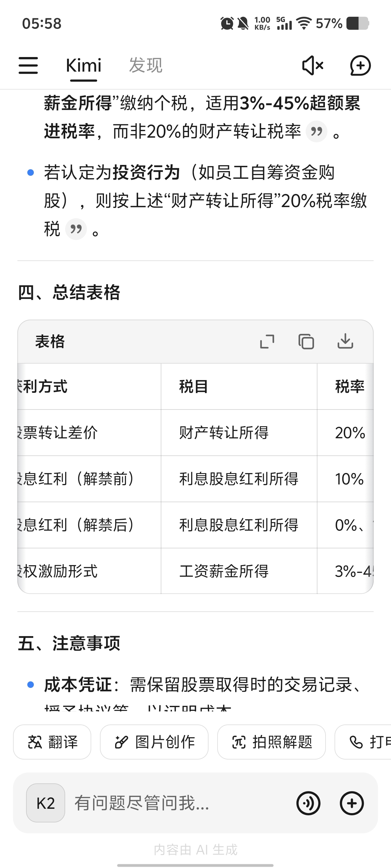Viewport: 391px width, 868px height.
Task: Toggle the muted speaker icon
Action: tap(313, 65)
